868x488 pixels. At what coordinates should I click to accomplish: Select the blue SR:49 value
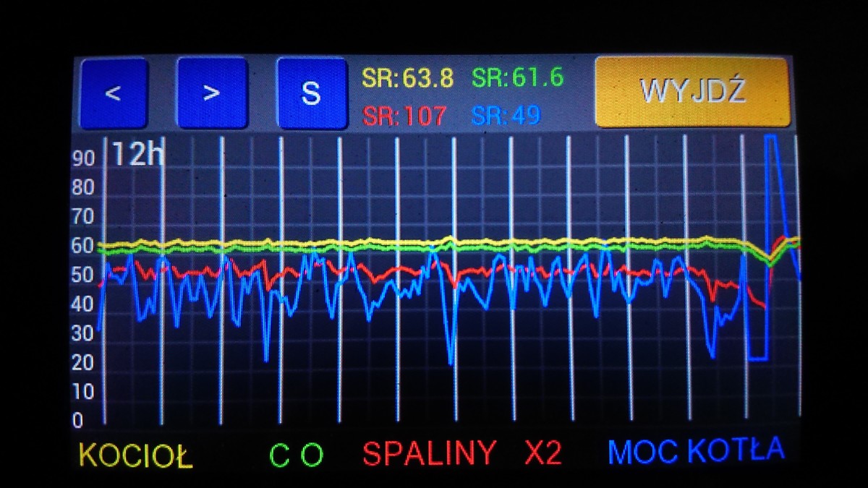(507, 115)
